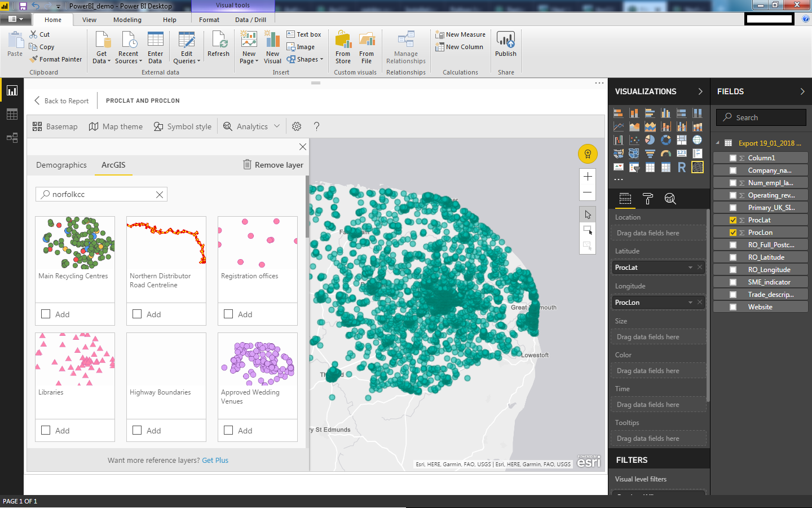Check Add for Approved Wedding Venues
The image size is (812, 508).
click(x=228, y=430)
